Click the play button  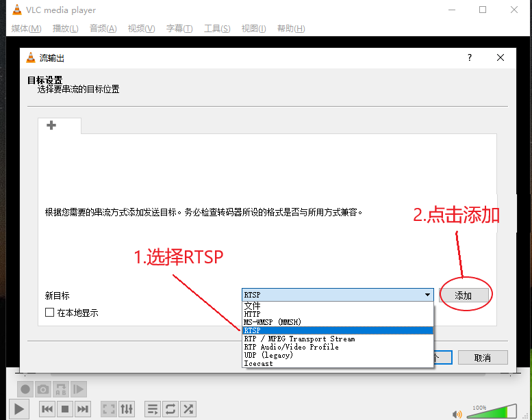click(x=19, y=409)
